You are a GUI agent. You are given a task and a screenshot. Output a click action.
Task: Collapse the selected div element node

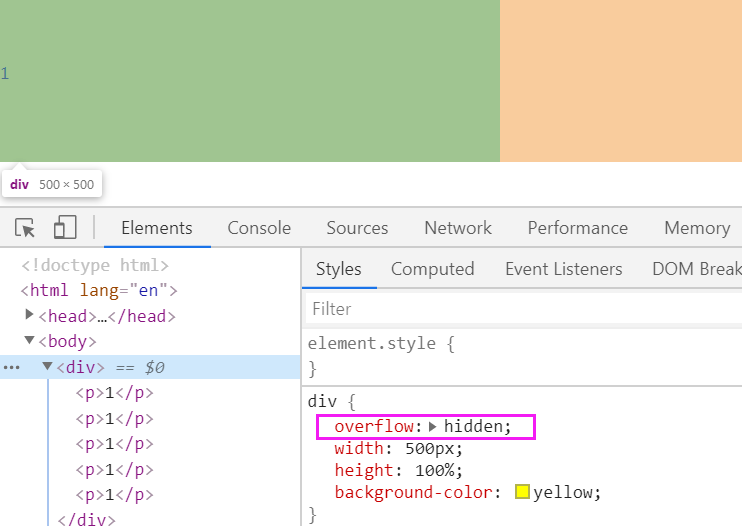click(x=47, y=366)
